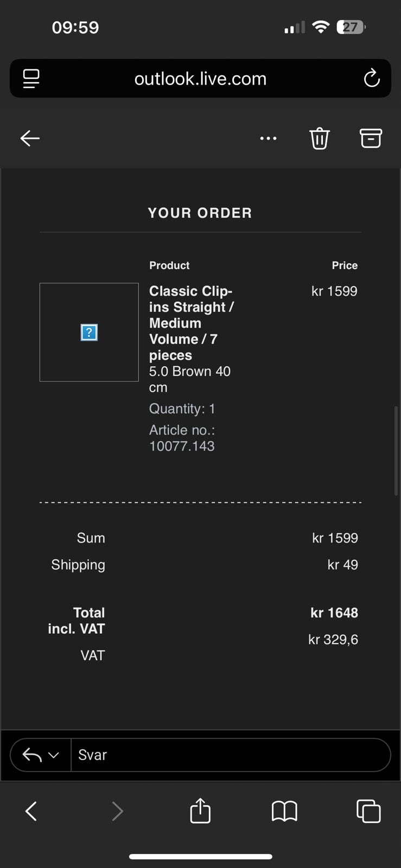Tap Safari's forward chevron

pos(117,811)
